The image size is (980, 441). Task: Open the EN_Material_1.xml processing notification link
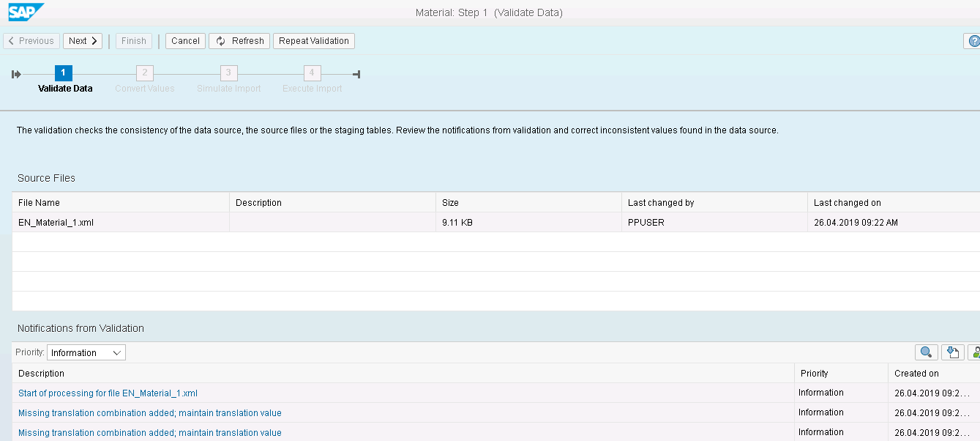click(108, 393)
